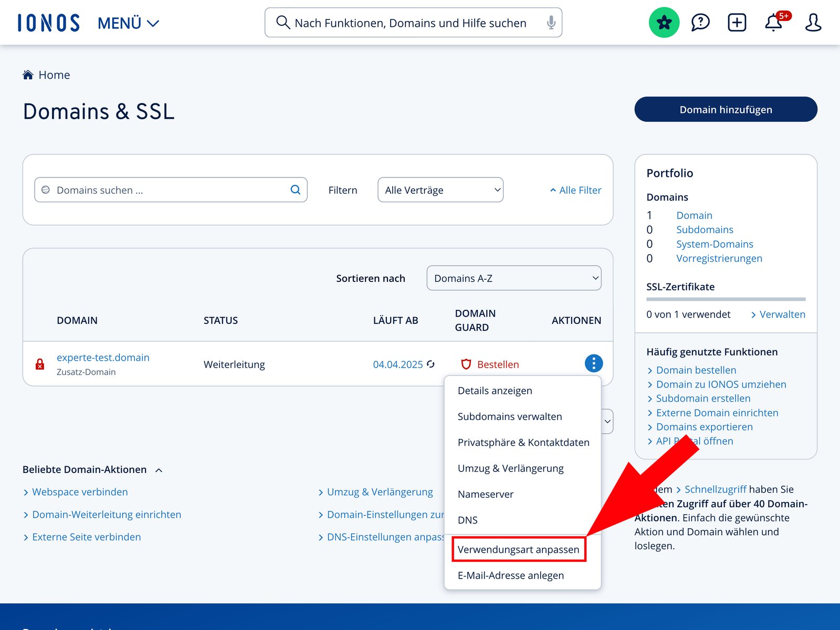Viewport: 840px width, 630px height.
Task: Click the SSL-Zertifikate usage progress bar
Action: point(725,299)
